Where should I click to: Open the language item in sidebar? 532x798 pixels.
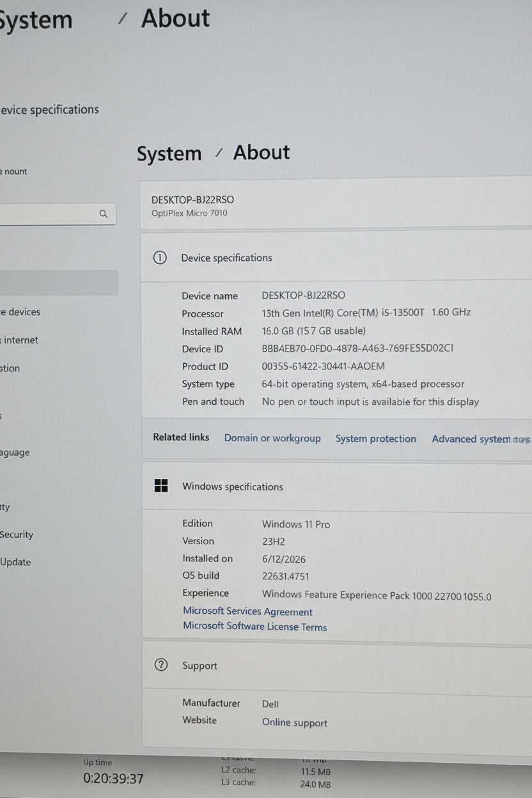(x=15, y=453)
